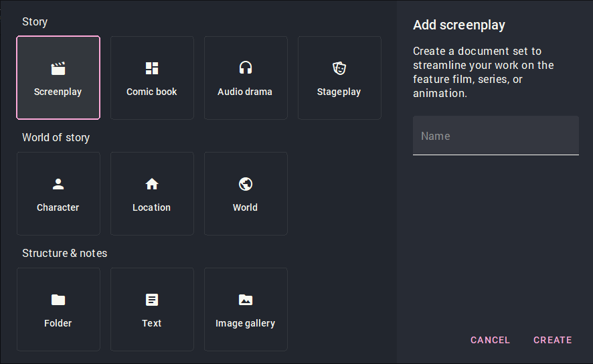Click the 'Comic book' label text

point(152,92)
